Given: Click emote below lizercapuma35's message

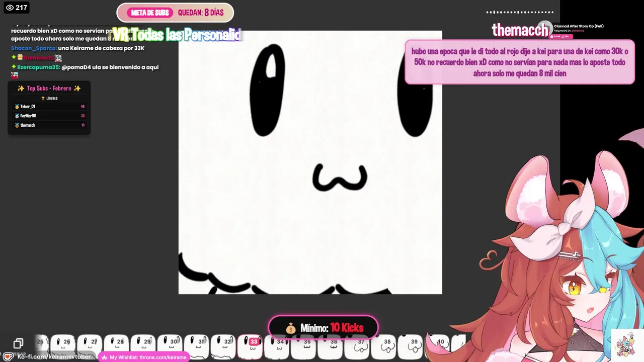Looking at the screenshot, I should 15,75.
